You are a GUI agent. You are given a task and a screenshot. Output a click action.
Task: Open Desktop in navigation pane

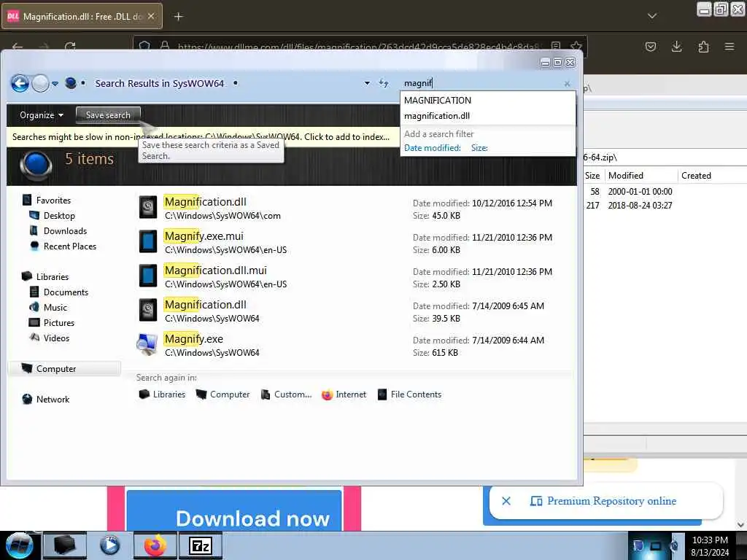click(58, 216)
